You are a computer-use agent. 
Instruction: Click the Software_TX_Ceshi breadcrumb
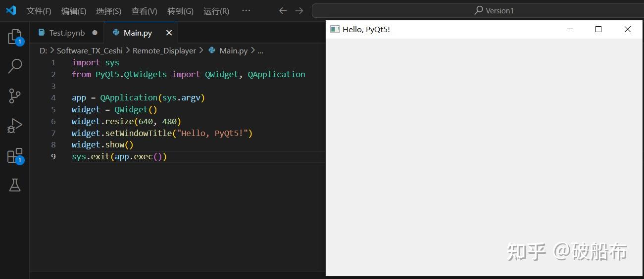pos(90,50)
